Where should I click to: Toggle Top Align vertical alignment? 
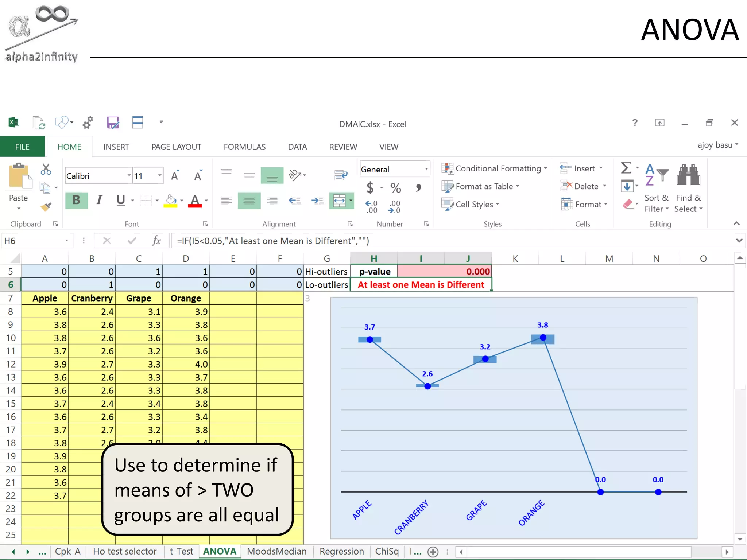pyautogui.click(x=227, y=172)
